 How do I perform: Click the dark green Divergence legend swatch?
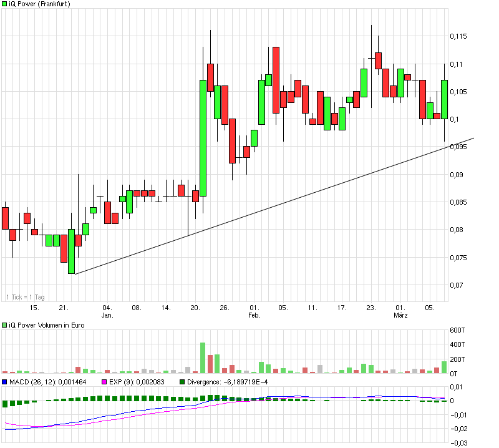[x=182, y=382]
